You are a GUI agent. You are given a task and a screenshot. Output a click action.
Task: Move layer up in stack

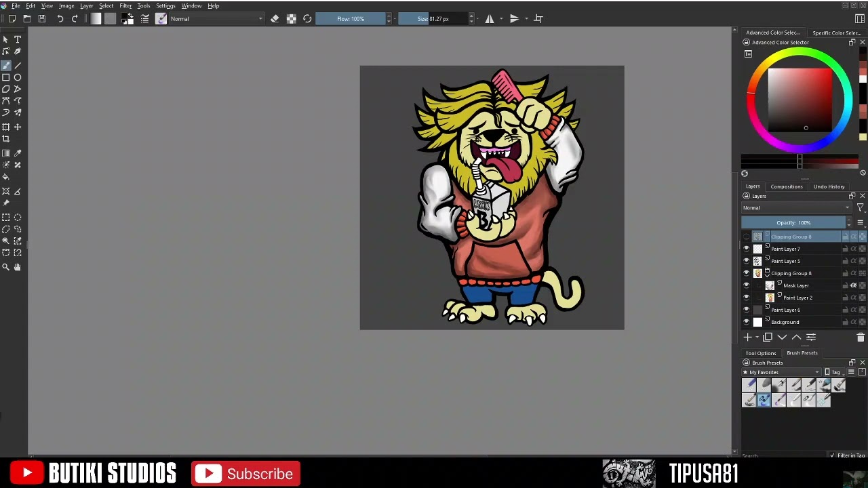click(796, 337)
